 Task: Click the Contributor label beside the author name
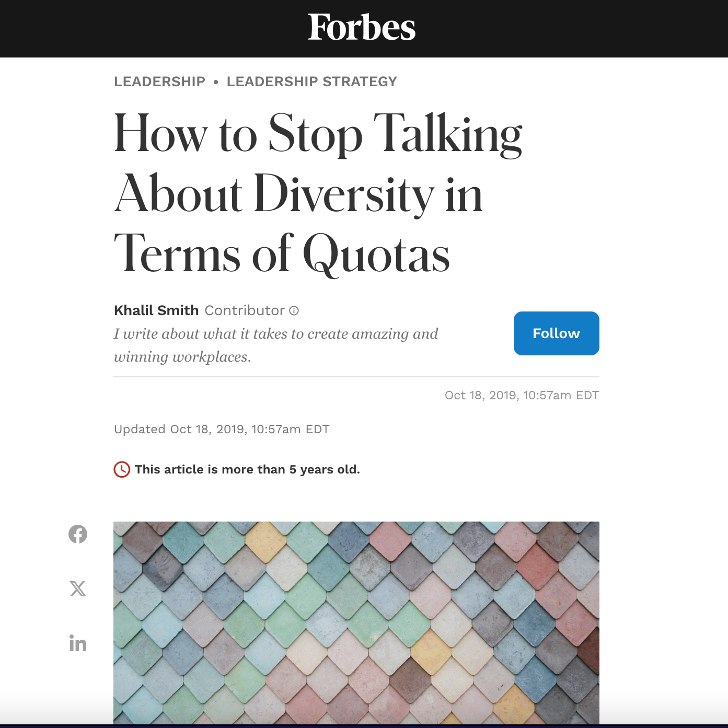pos(245,310)
